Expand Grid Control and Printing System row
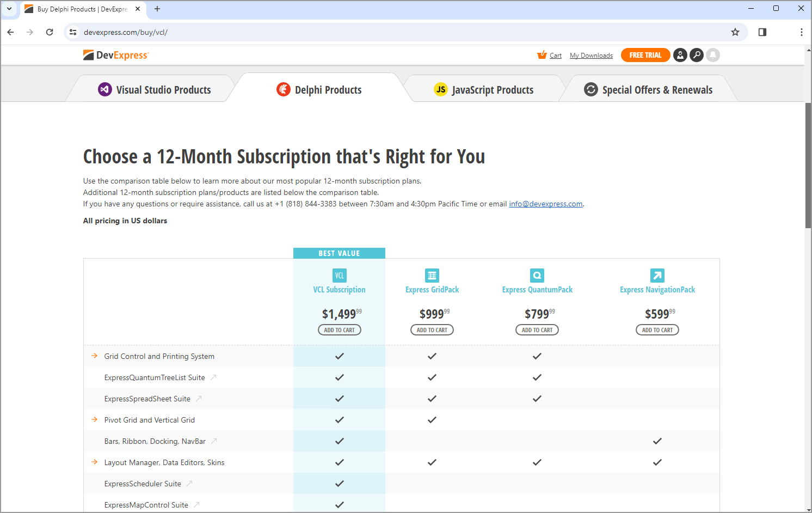 click(x=95, y=356)
